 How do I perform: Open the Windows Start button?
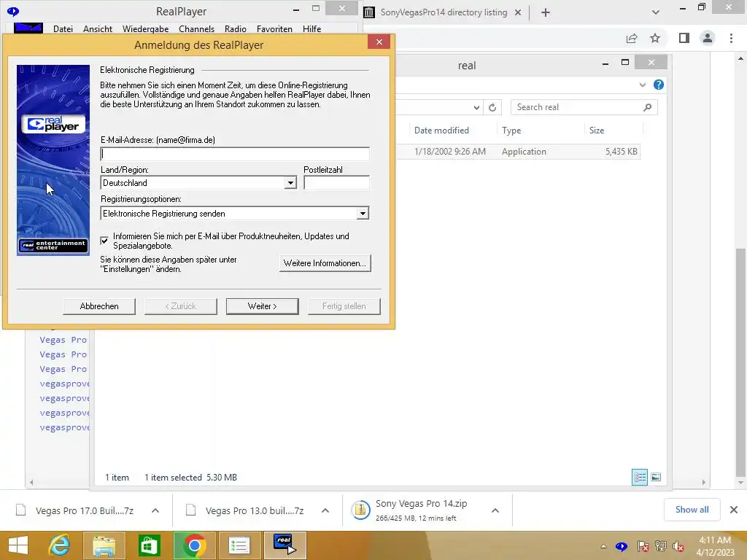coord(18,545)
